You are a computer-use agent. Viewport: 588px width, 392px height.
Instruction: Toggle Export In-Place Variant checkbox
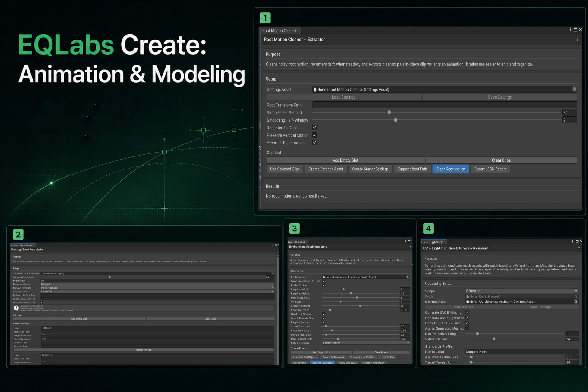pyautogui.click(x=315, y=142)
